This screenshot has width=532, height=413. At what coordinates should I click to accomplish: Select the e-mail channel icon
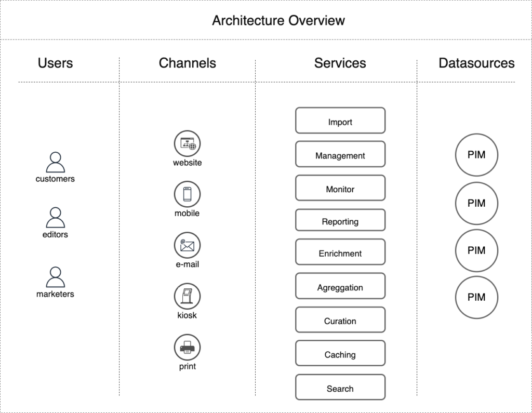[187, 245]
